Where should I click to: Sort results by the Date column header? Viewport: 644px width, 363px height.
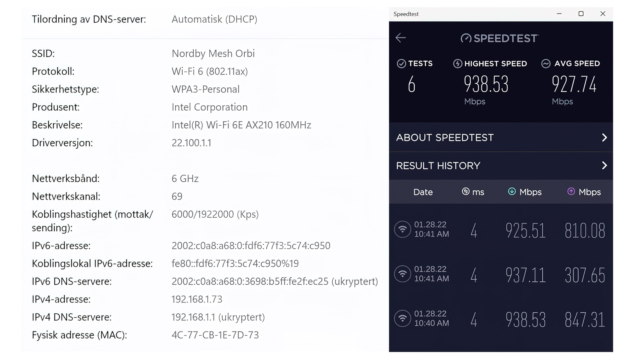point(423,192)
